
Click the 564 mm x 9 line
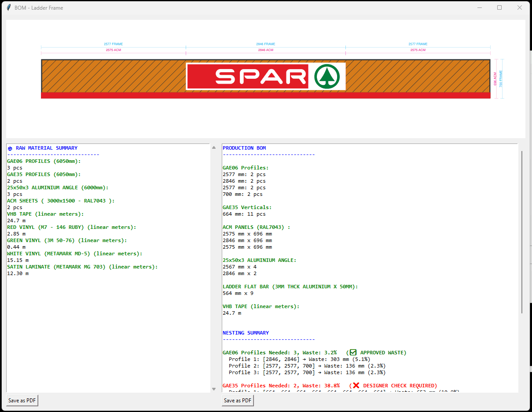click(x=238, y=293)
